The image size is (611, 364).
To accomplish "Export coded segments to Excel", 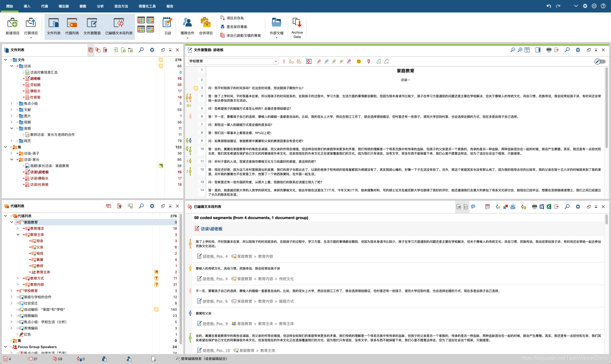I will pos(549,207).
